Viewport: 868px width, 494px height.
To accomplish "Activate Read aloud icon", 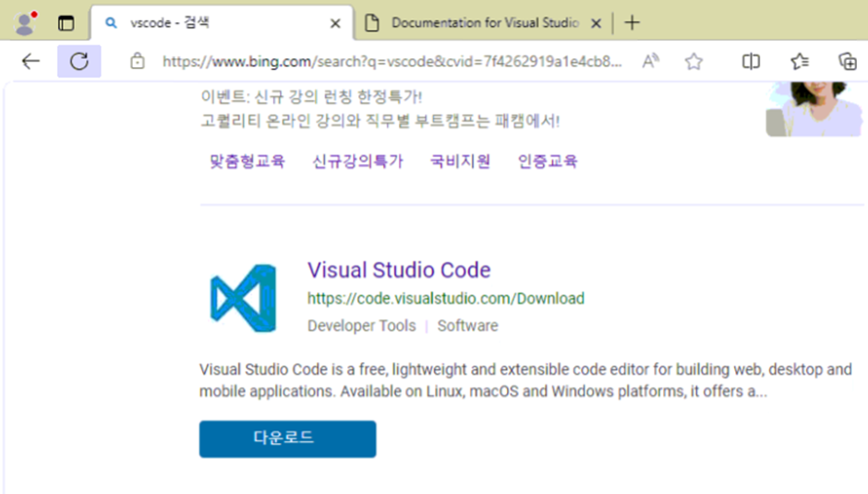I will [x=650, y=61].
